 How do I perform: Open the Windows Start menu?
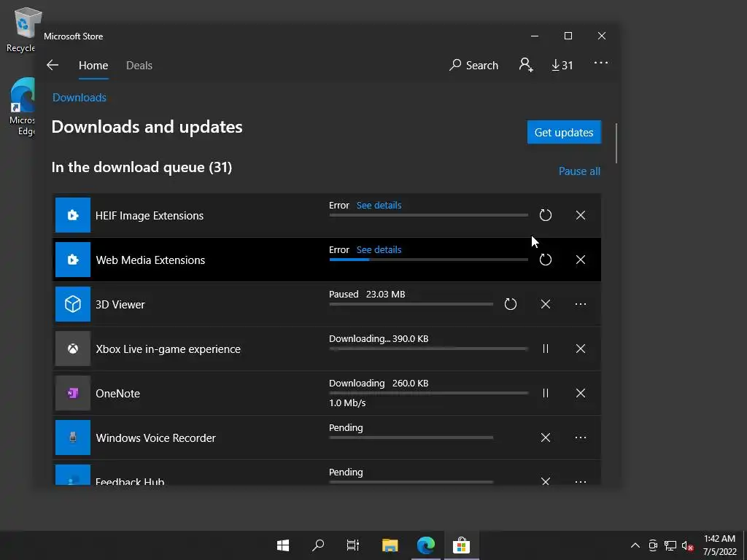pos(283,545)
